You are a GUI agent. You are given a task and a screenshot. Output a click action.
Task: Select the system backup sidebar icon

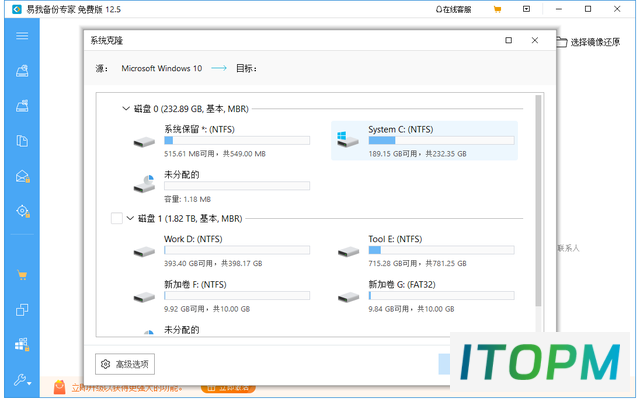pos(22,106)
